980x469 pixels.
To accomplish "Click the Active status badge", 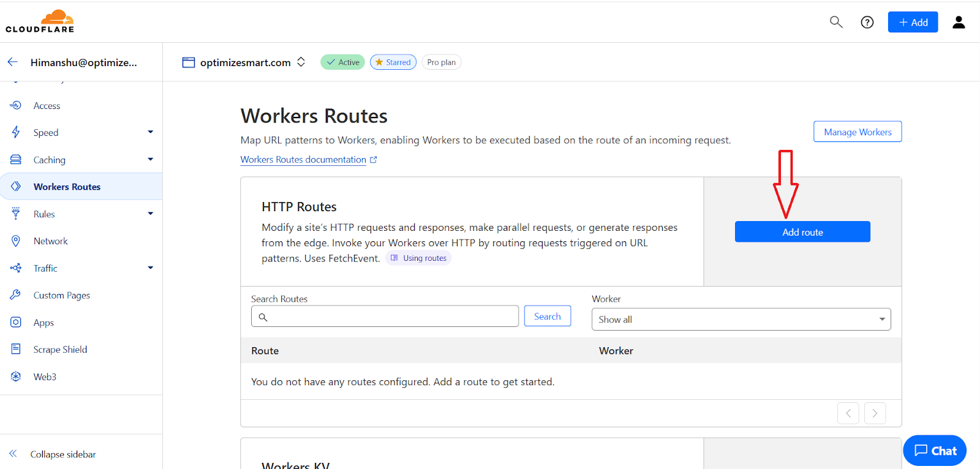I will coord(342,62).
